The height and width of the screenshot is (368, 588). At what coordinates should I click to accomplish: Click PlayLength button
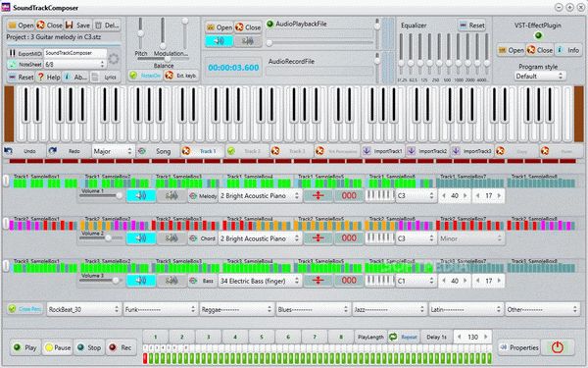[370, 337]
